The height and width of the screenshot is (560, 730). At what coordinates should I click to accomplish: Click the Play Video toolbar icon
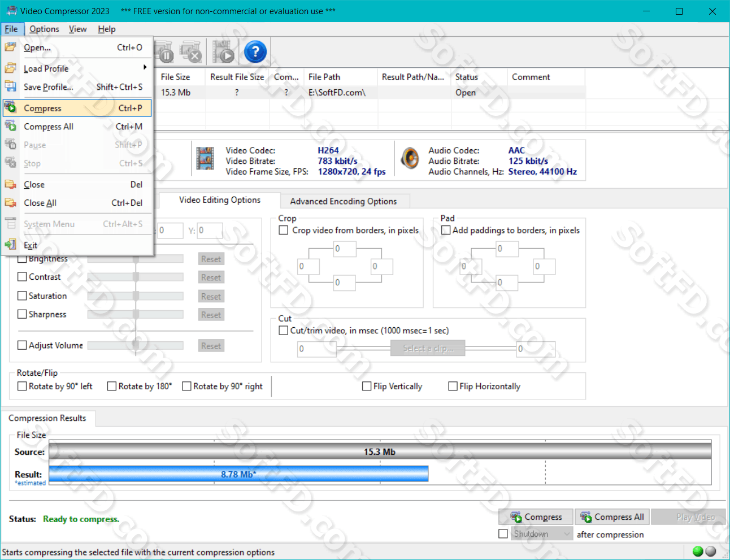coord(224,52)
